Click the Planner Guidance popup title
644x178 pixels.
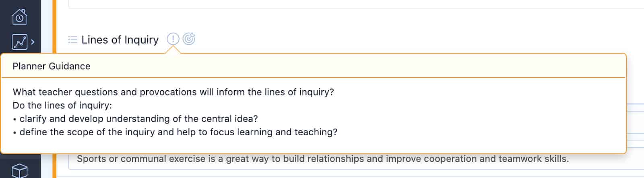(52, 66)
